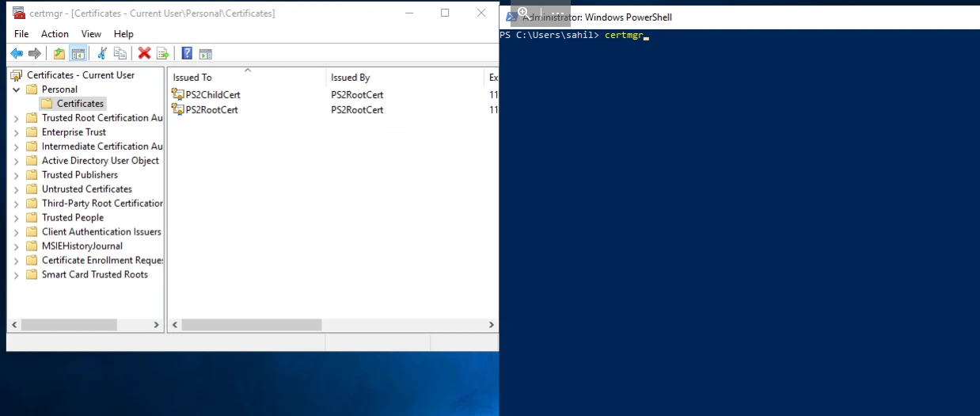The width and height of the screenshot is (980, 416).
Task: Click the Forward arrow toolbar icon
Action: point(34,53)
